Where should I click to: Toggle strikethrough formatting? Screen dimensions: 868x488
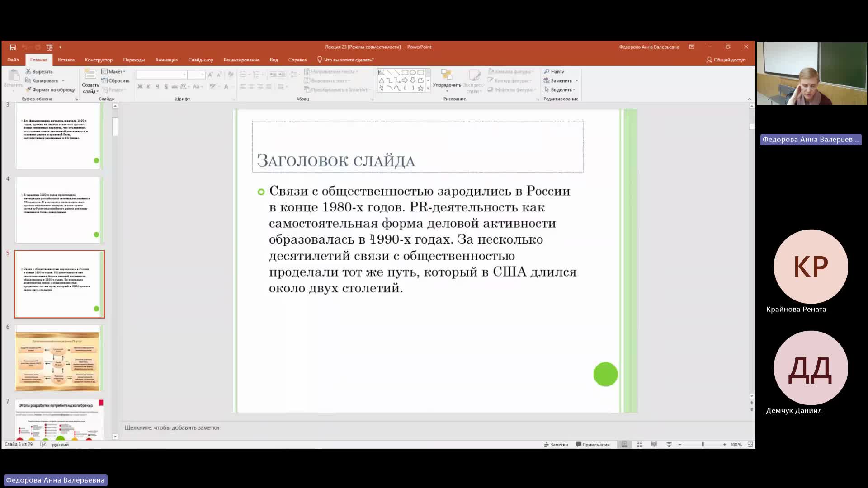tap(175, 86)
